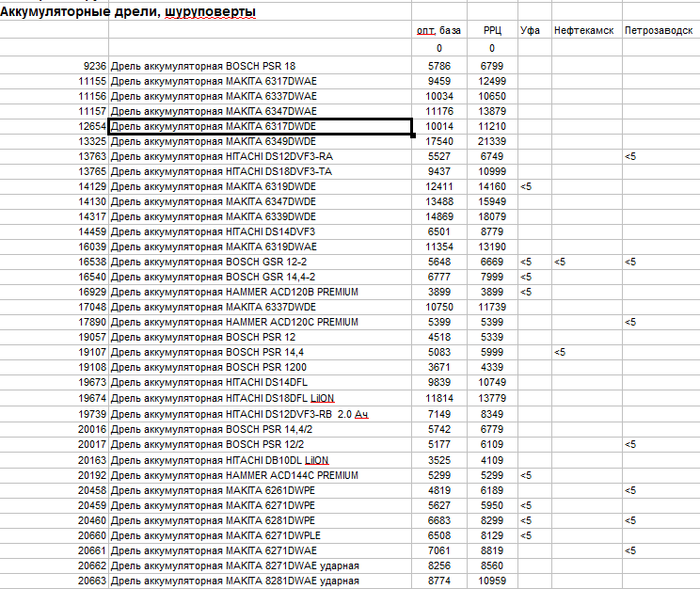Click the 'опт. база' column header
Viewport: 700px width, 589px height.
click(438, 30)
